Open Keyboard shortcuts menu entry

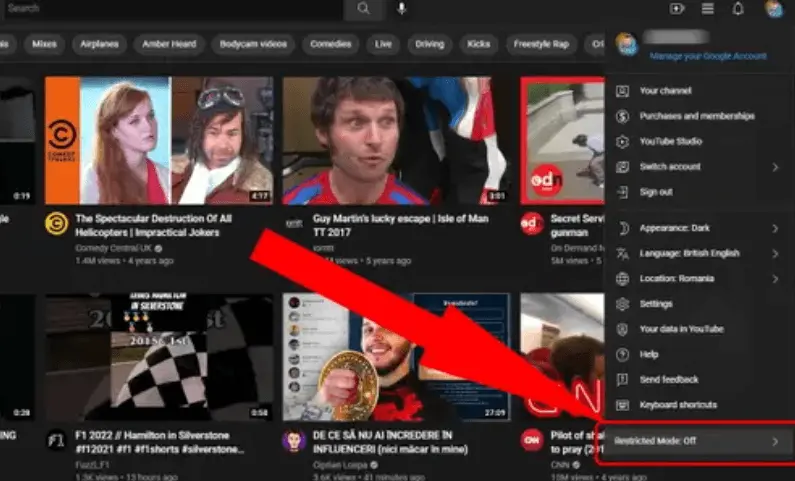click(700, 405)
